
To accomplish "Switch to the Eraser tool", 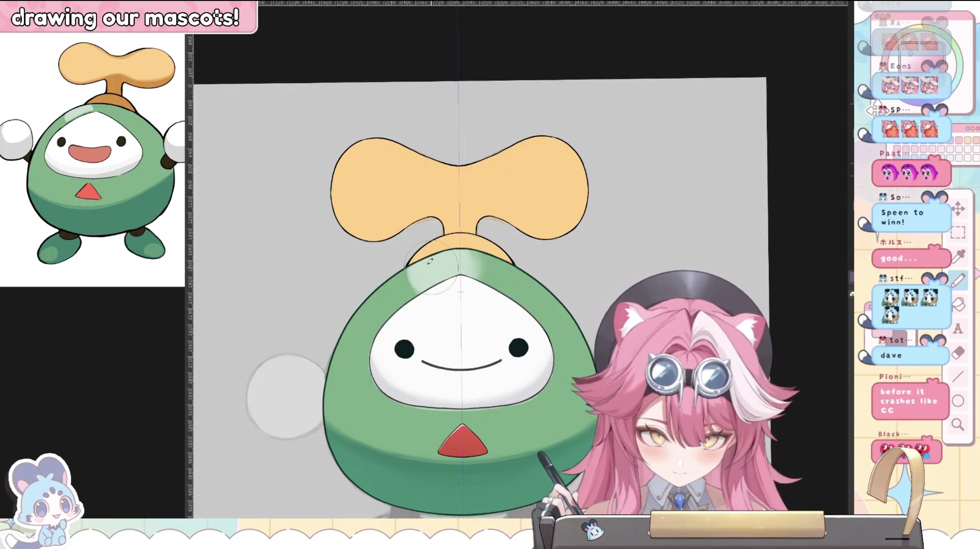I will 958,352.
